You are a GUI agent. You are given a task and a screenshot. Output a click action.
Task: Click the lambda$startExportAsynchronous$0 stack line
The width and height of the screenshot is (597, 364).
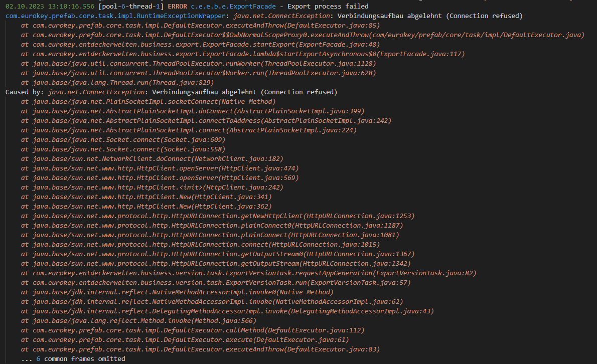tap(243, 54)
